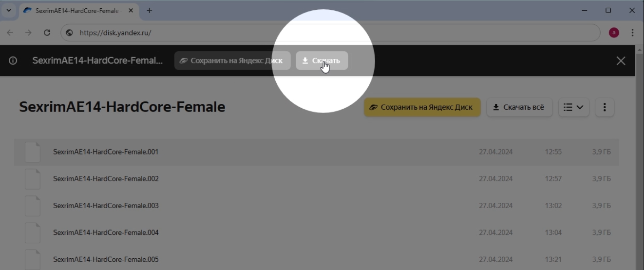Click the Скачать всё button
Screen dimensions: 644x270
[519, 107]
